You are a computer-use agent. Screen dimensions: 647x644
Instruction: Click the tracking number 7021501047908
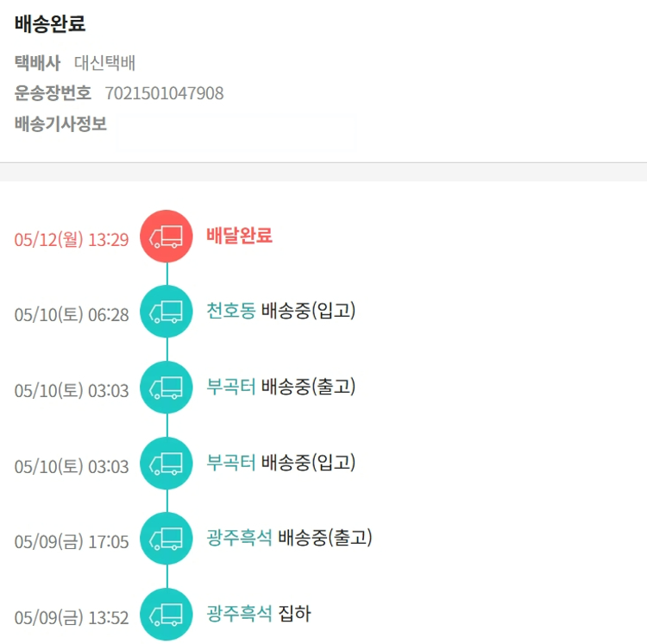coord(164,93)
